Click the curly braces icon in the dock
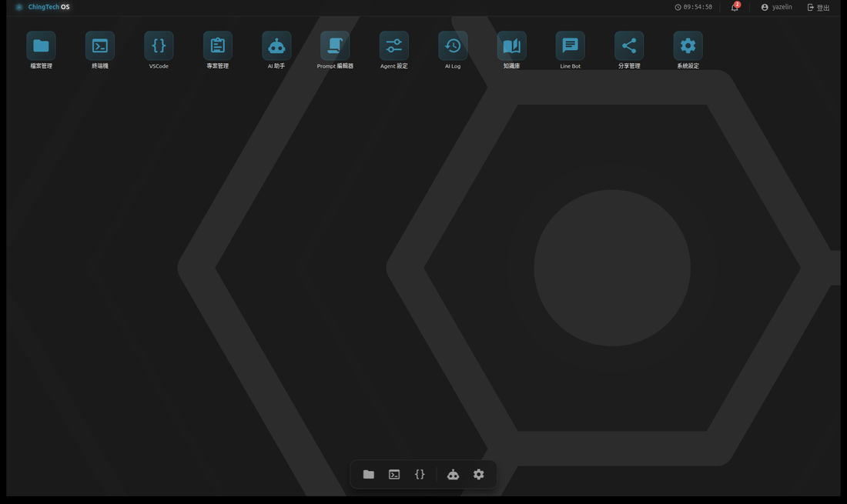The width and height of the screenshot is (847, 504). [x=420, y=474]
